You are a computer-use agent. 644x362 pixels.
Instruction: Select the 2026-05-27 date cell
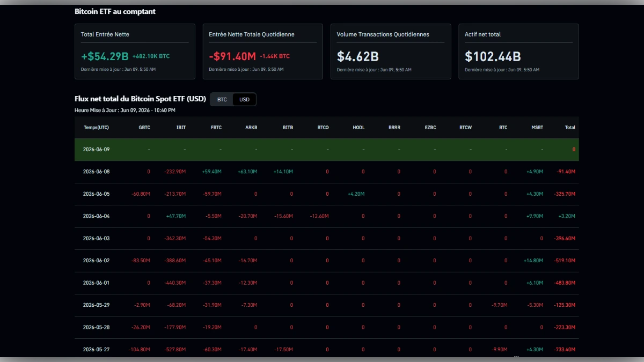[x=96, y=350]
